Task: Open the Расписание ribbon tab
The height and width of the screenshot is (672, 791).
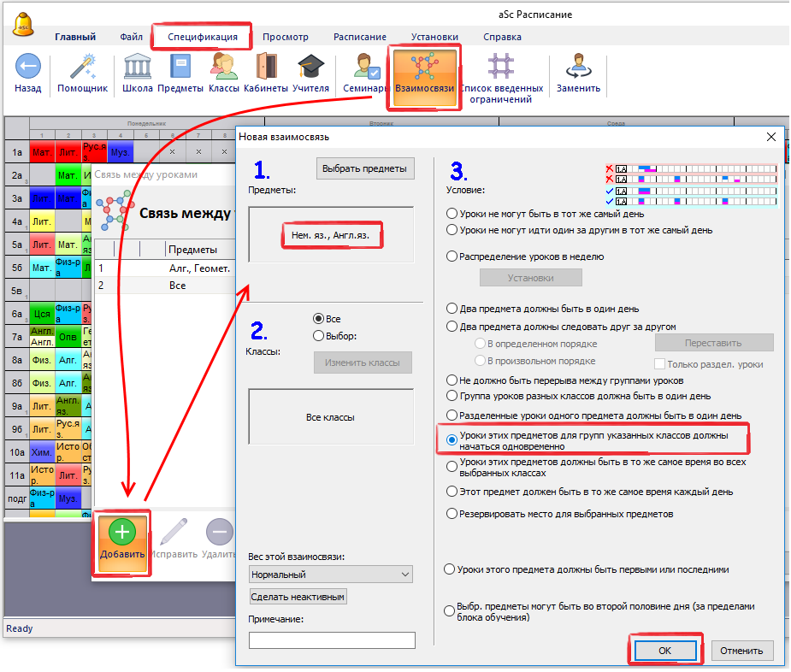Action: 359,37
